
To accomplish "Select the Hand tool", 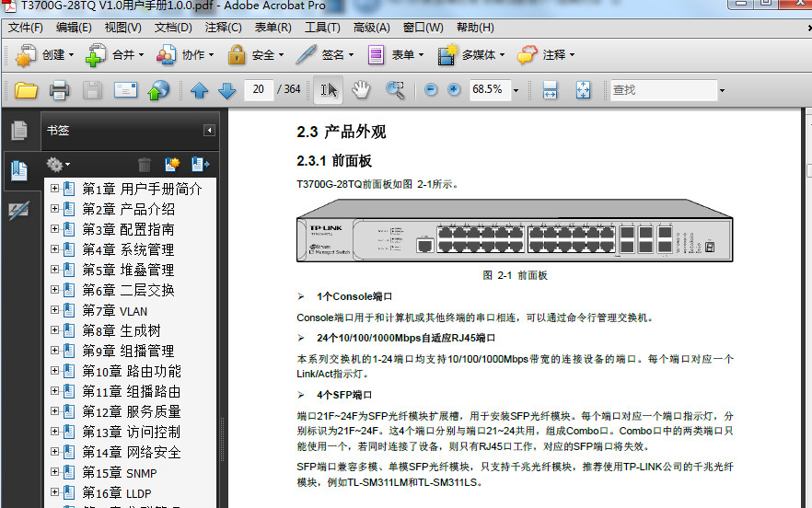I will point(361,90).
